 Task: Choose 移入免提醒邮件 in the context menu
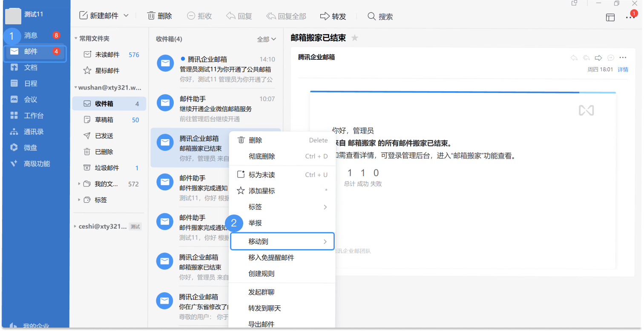282,258
